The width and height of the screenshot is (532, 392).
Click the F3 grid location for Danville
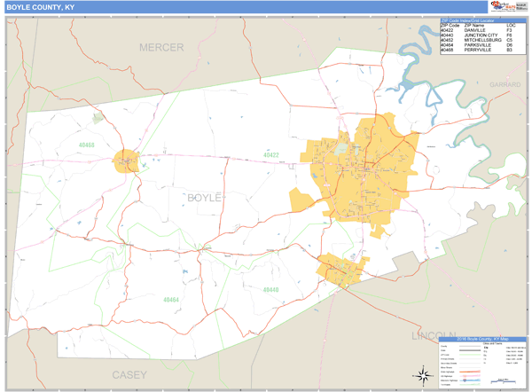tap(509, 30)
